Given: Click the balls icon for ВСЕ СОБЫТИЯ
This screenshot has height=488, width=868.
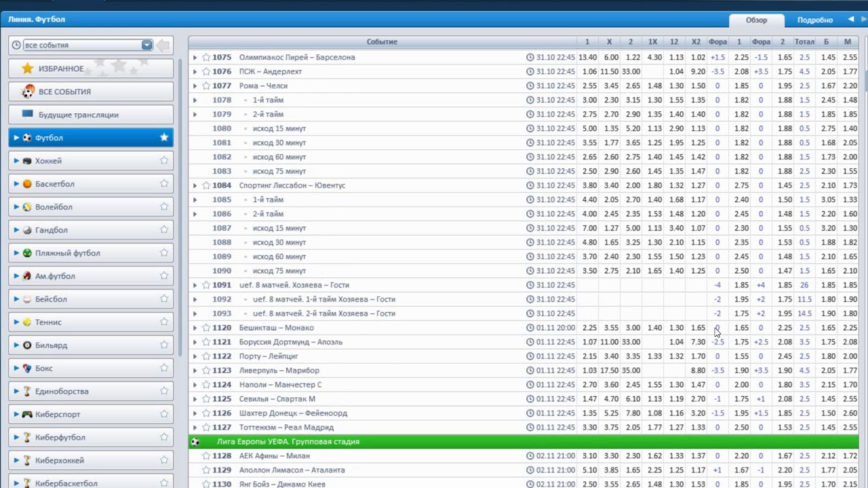Looking at the screenshot, I should tap(28, 91).
